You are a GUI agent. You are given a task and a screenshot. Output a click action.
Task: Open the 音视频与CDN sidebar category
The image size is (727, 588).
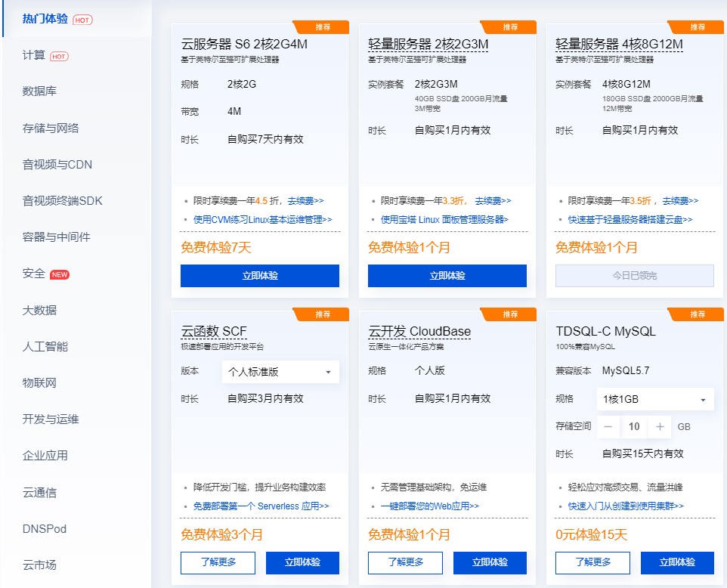pyautogui.click(x=57, y=165)
